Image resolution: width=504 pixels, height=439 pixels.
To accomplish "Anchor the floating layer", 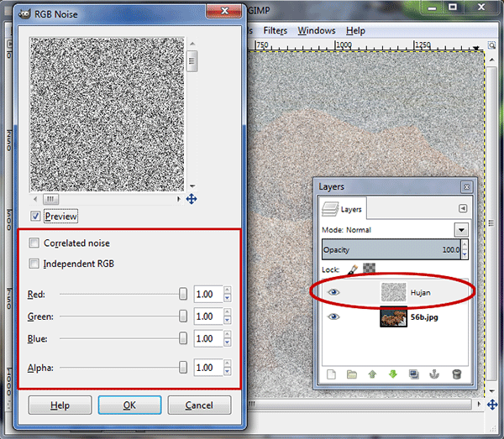I will (x=434, y=374).
